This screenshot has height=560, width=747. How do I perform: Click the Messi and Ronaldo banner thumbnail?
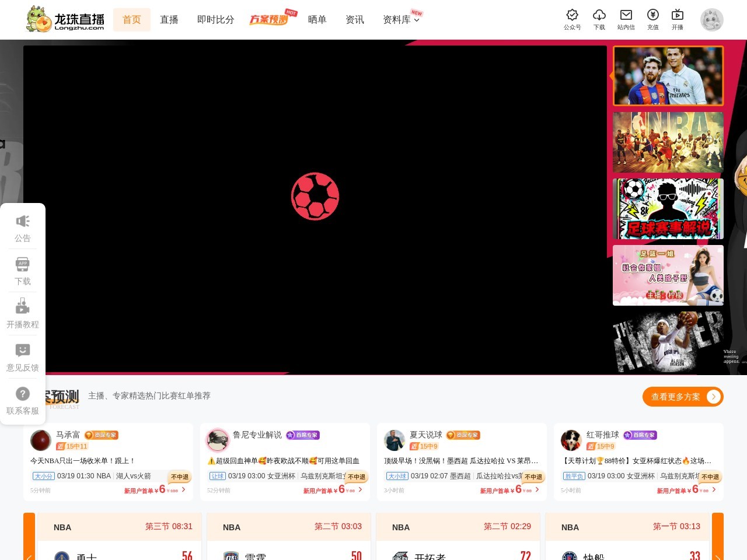[x=668, y=75]
